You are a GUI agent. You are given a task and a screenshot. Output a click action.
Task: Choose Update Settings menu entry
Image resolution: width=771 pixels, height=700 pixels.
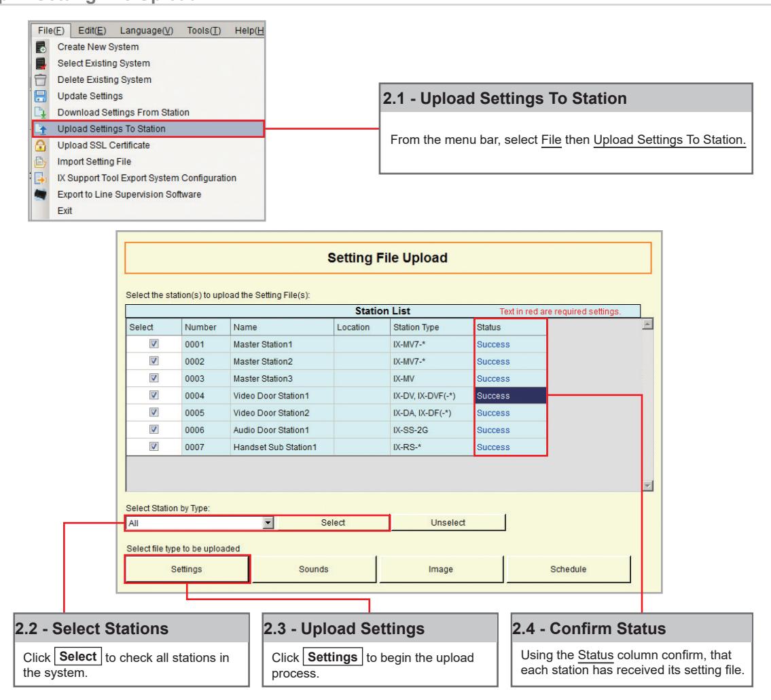pos(90,96)
